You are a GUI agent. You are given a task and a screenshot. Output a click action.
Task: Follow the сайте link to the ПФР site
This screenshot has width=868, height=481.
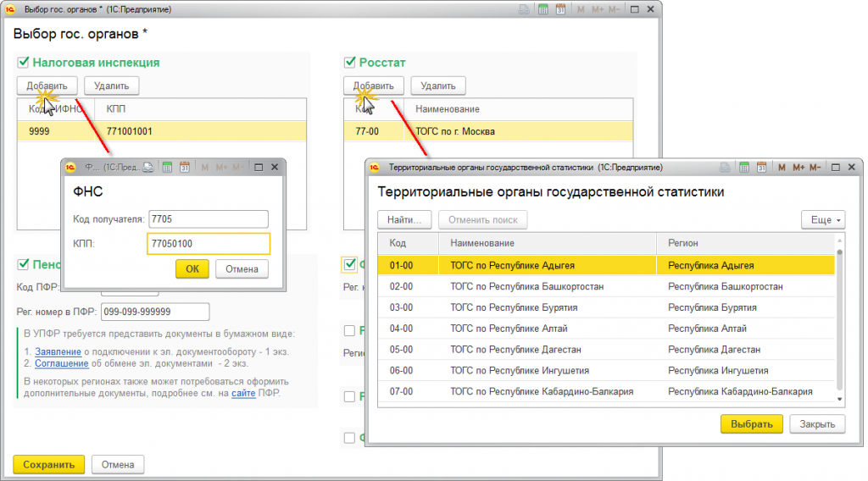243,394
